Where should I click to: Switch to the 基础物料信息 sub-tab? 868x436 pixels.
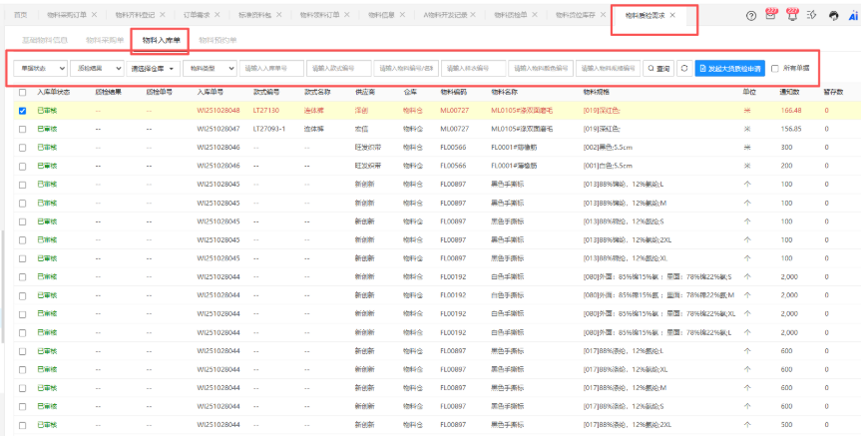[46, 41]
